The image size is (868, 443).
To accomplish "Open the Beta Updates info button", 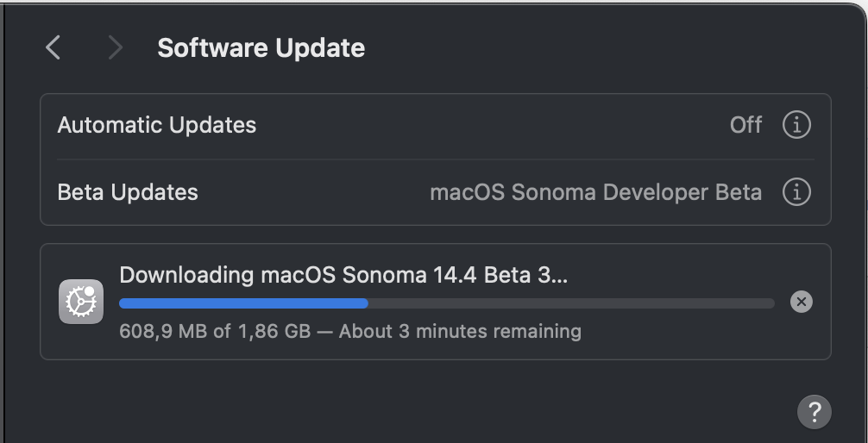I will tap(796, 192).
